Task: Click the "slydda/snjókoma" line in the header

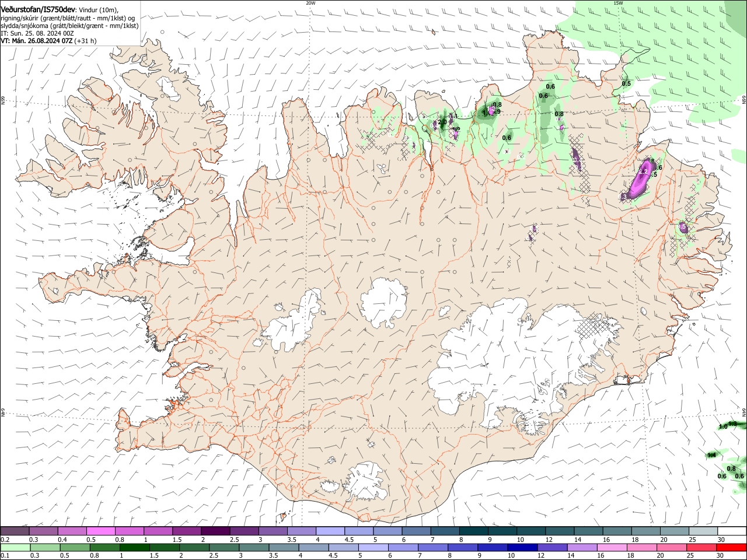Action: click(x=69, y=26)
